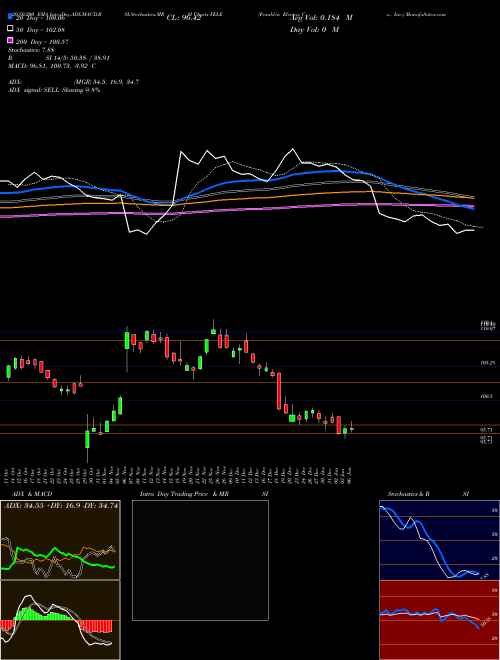Click the tall red candlestick in the December drop
Image resolution: width=500 pixels, height=660 pixels.
coord(279,391)
